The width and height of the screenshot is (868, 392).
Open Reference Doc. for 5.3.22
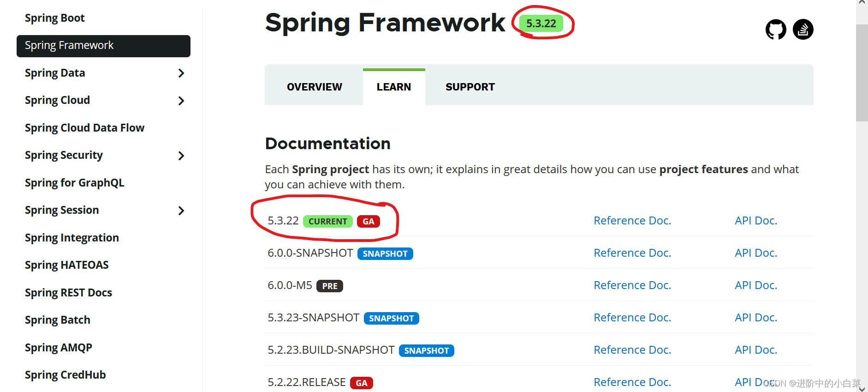pos(632,221)
